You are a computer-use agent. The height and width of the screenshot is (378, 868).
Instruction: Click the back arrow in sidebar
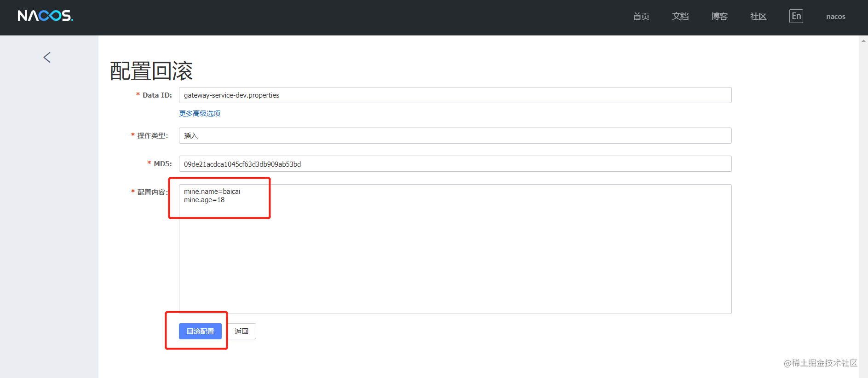47,57
